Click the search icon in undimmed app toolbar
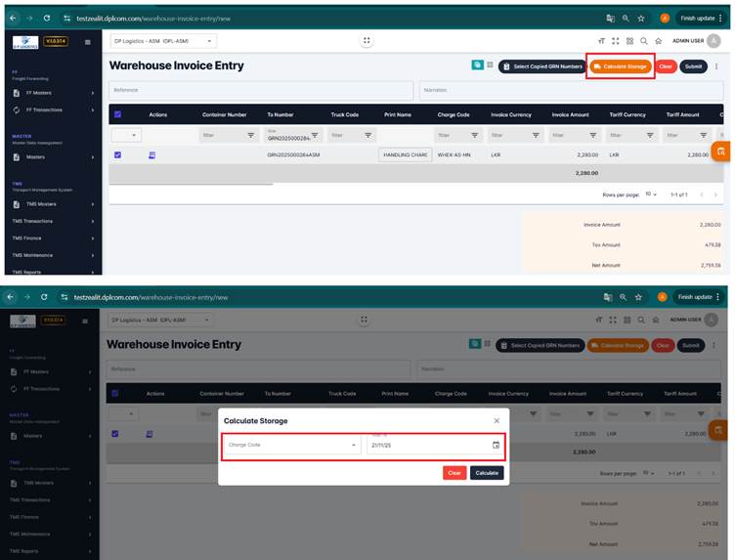This screenshot has height=560, width=735. [644, 41]
